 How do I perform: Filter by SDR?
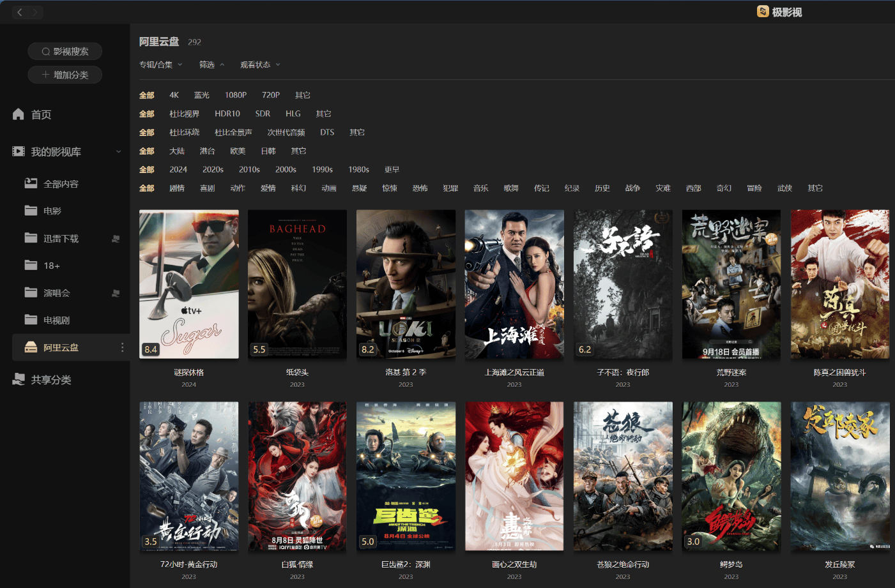click(263, 114)
